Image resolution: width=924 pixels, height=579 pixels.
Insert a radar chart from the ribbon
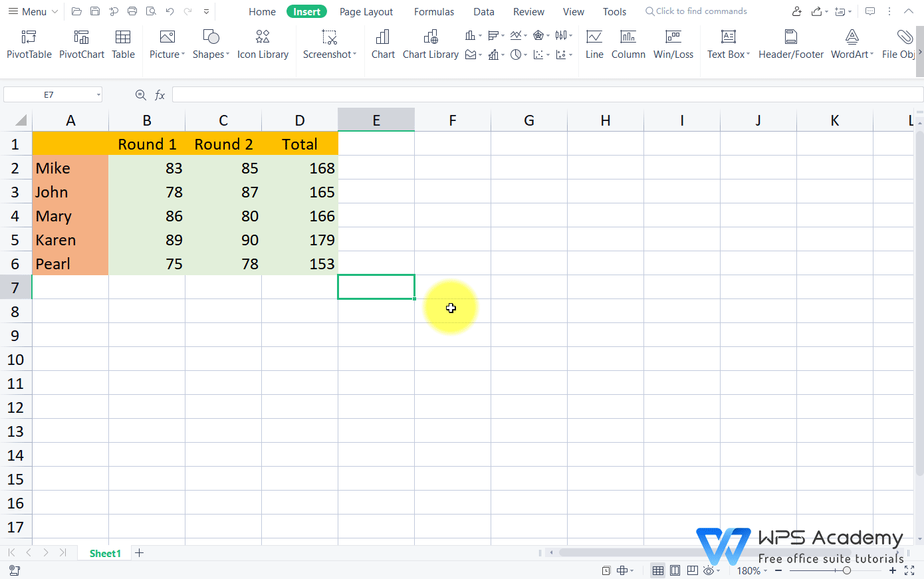click(537, 35)
